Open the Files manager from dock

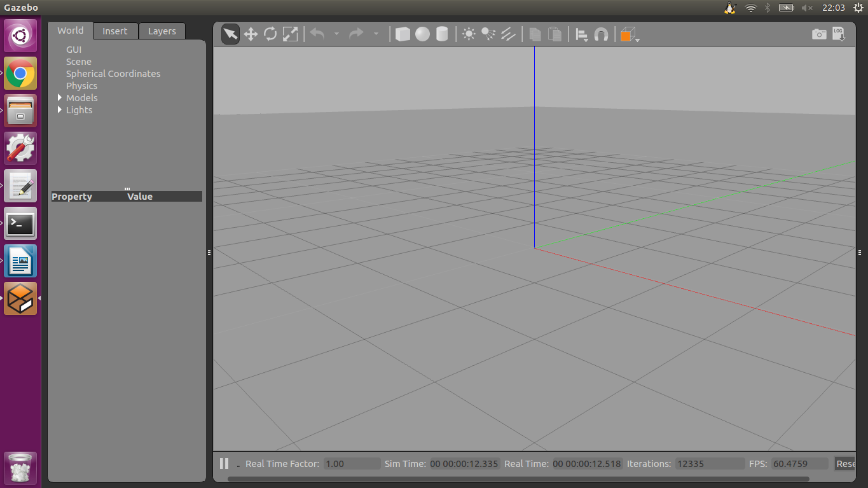pyautogui.click(x=20, y=111)
